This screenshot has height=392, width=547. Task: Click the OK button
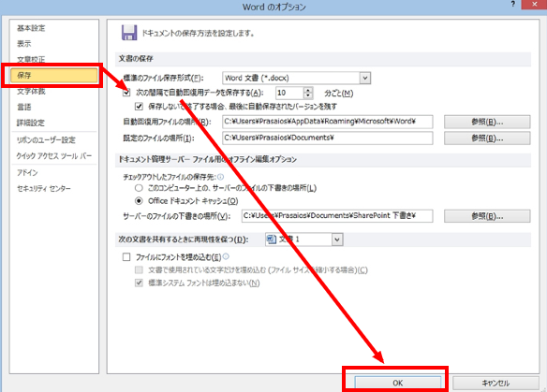(398, 383)
